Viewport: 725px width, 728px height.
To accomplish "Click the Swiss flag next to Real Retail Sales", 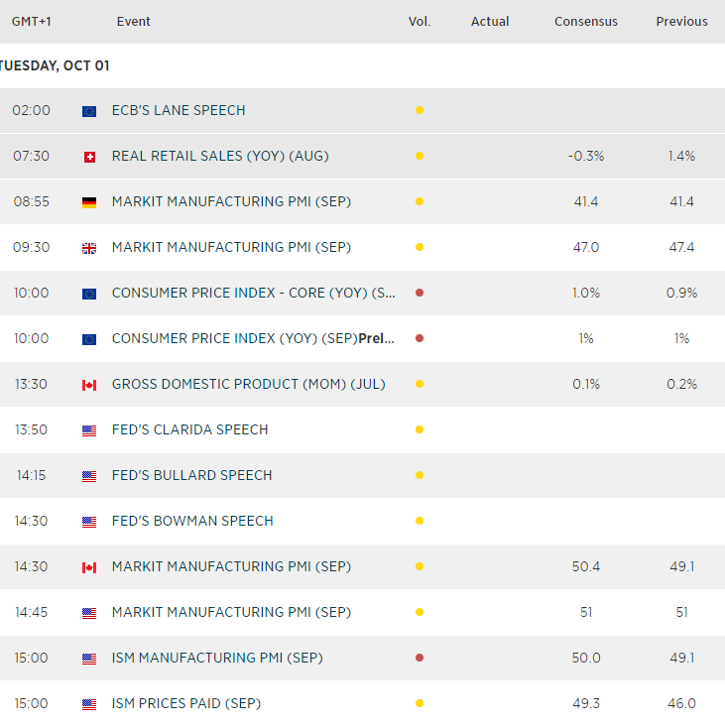I will click(89, 157).
